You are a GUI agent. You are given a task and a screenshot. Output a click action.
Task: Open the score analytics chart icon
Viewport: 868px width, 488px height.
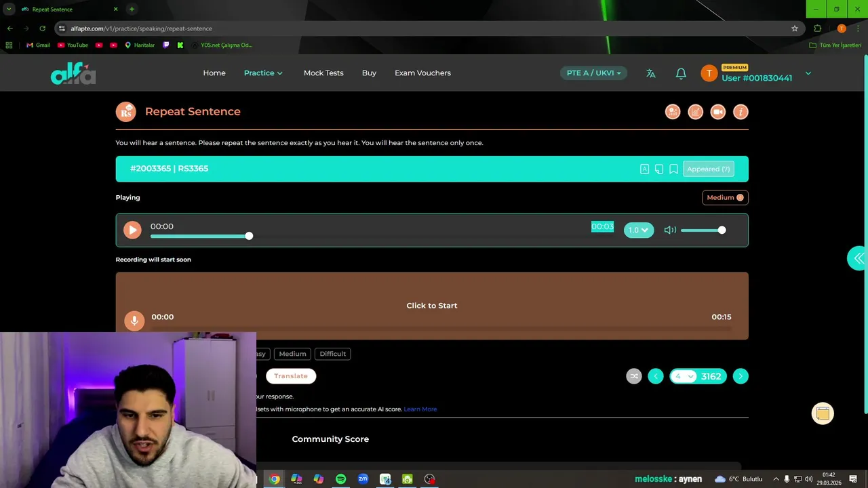[695, 112]
